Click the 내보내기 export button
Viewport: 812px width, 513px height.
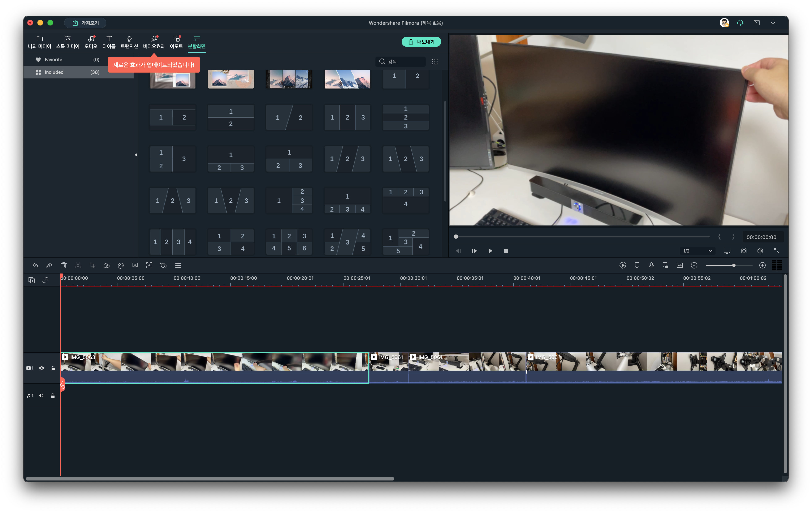point(421,42)
